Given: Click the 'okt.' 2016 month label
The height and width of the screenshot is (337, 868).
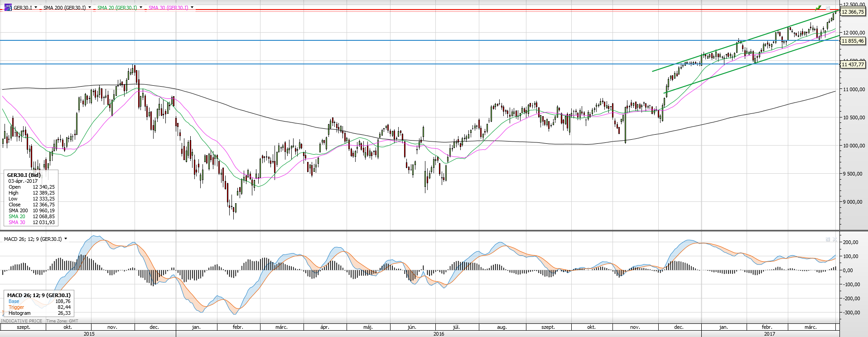Looking at the screenshot, I should (x=591, y=327).
